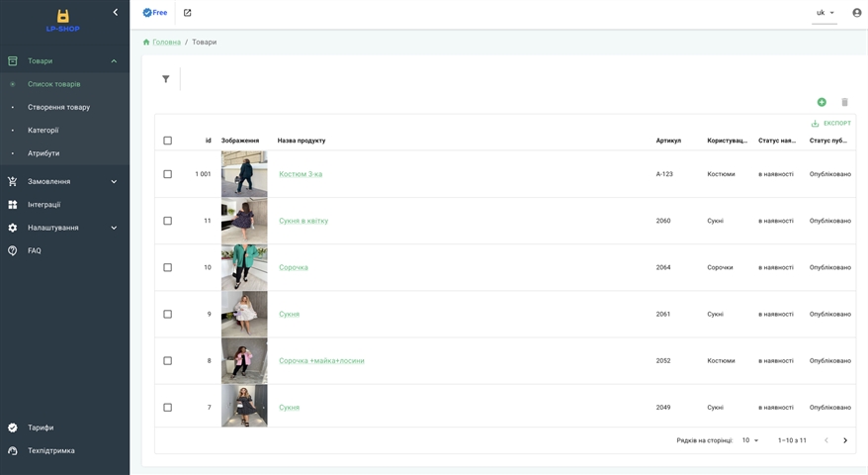The image size is (868, 475).
Task: Open the Сукня в квітку product link
Action: pyautogui.click(x=304, y=221)
